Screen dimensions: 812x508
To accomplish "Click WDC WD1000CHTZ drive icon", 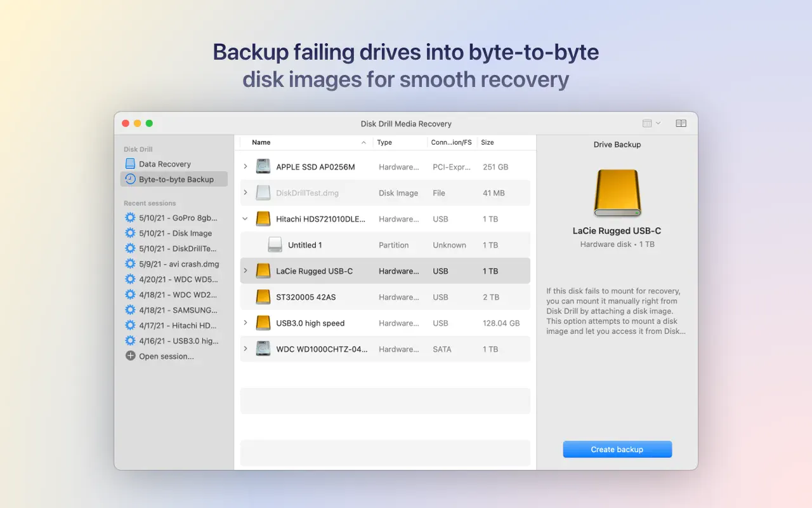I will tap(263, 349).
